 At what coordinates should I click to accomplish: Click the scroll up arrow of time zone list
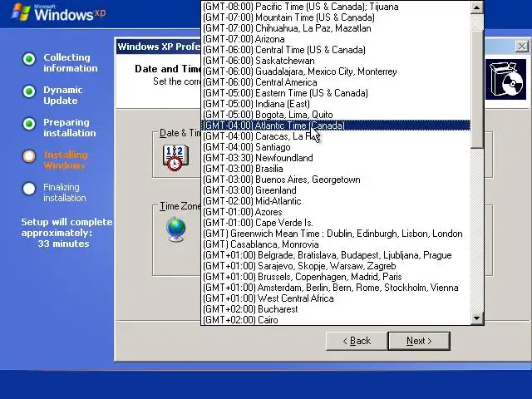476,7
